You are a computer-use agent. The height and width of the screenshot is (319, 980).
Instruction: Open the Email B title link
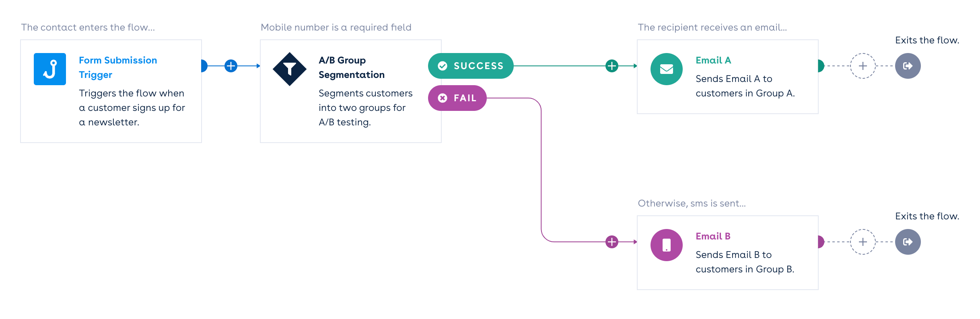pyautogui.click(x=713, y=236)
